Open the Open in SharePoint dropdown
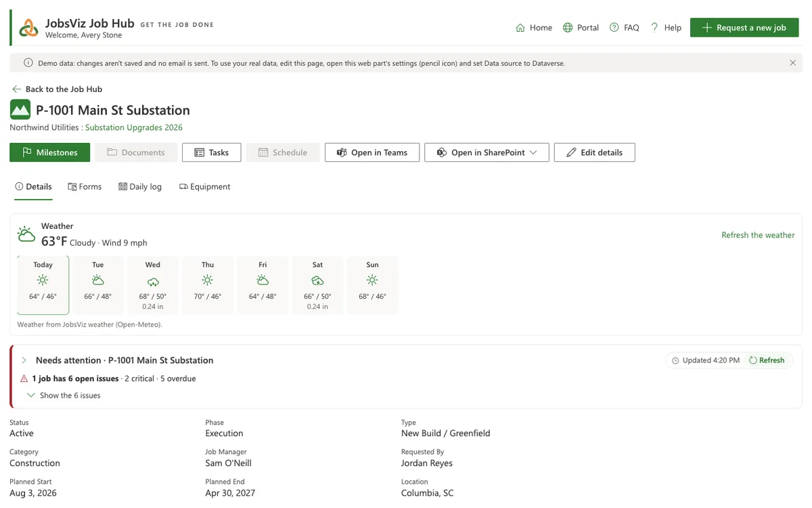The width and height of the screenshot is (812, 508). (x=487, y=152)
